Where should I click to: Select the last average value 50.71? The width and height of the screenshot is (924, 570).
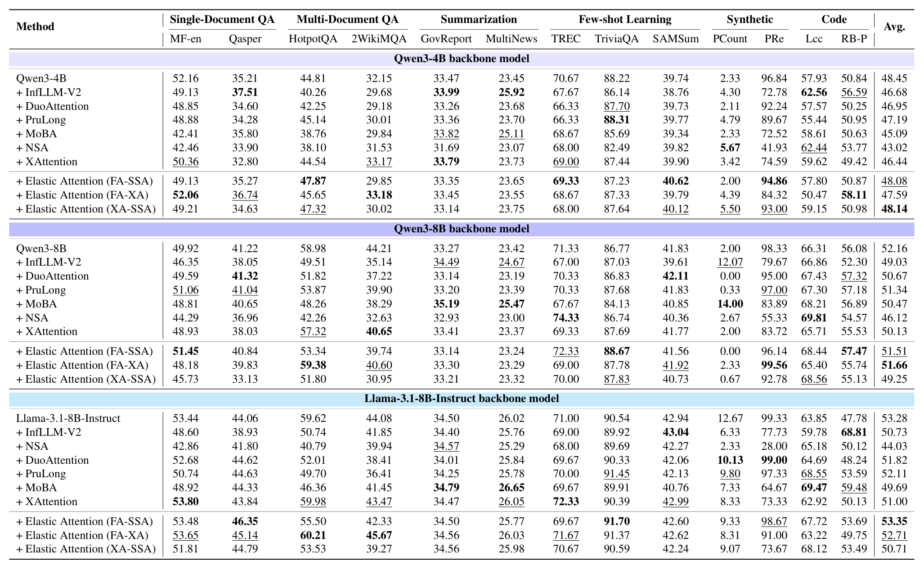point(894,549)
